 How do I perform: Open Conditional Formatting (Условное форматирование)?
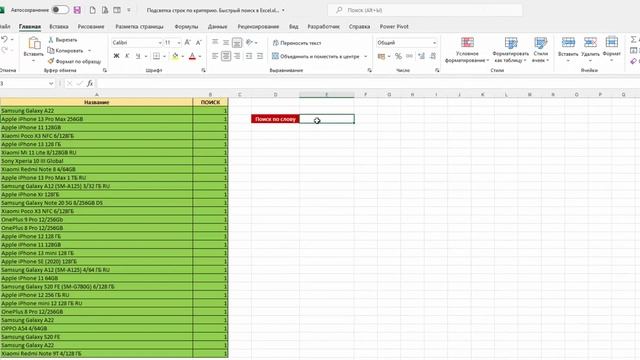(x=467, y=50)
